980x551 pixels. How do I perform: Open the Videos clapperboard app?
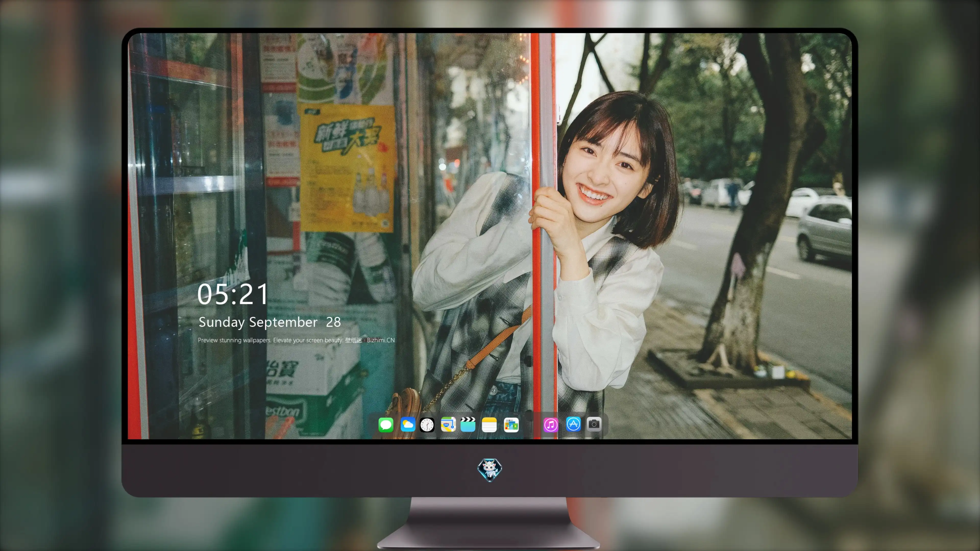point(468,424)
